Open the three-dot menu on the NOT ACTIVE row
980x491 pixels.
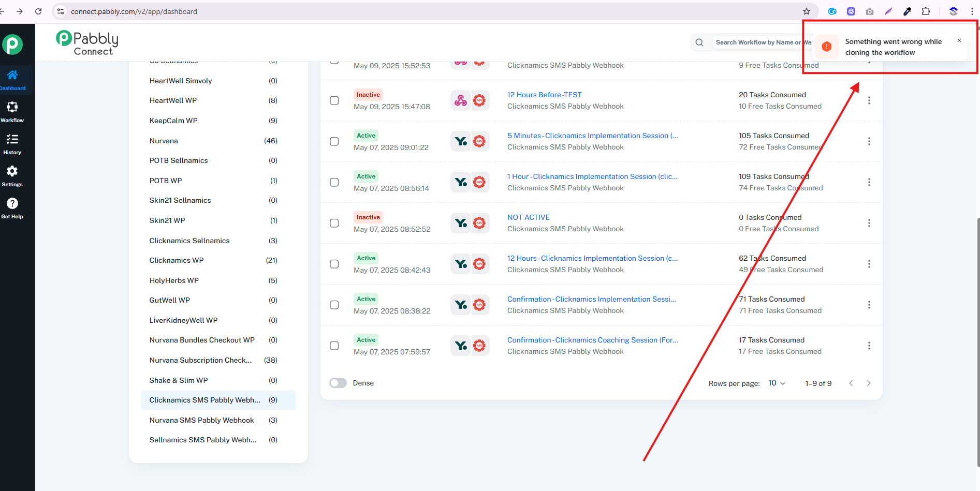[869, 223]
